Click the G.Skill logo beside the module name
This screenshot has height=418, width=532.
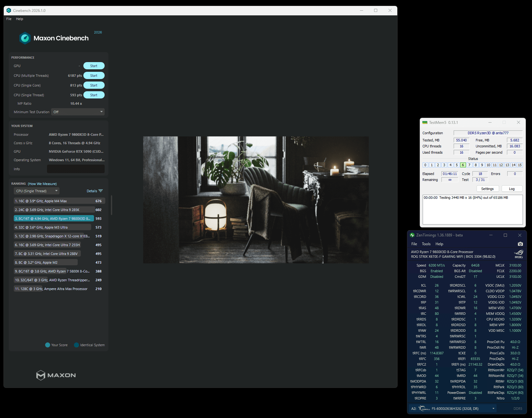(x=424, y=409)
